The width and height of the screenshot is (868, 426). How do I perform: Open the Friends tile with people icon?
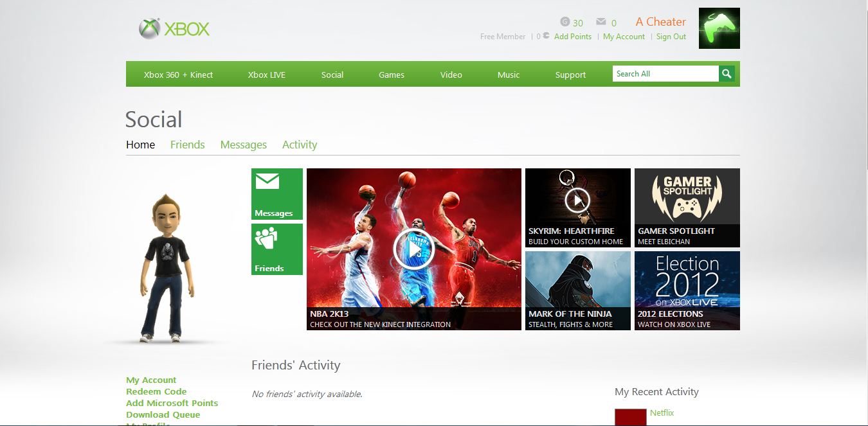(x=277, y=249)
